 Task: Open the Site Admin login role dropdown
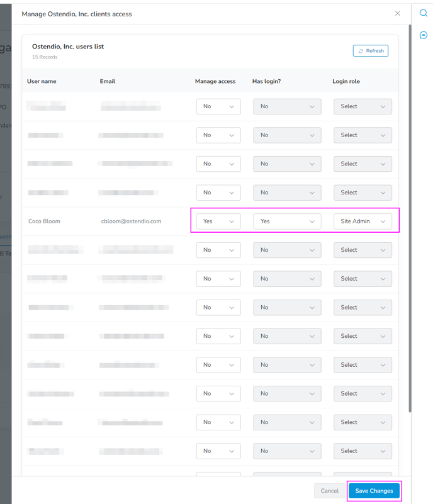tap(363, 221)
